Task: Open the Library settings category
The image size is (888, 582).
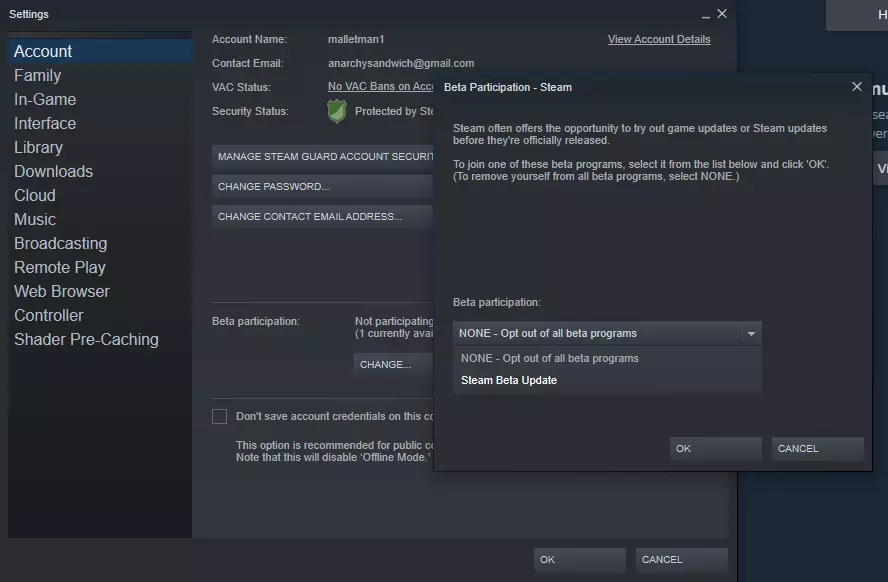Action: click(100, 147)
